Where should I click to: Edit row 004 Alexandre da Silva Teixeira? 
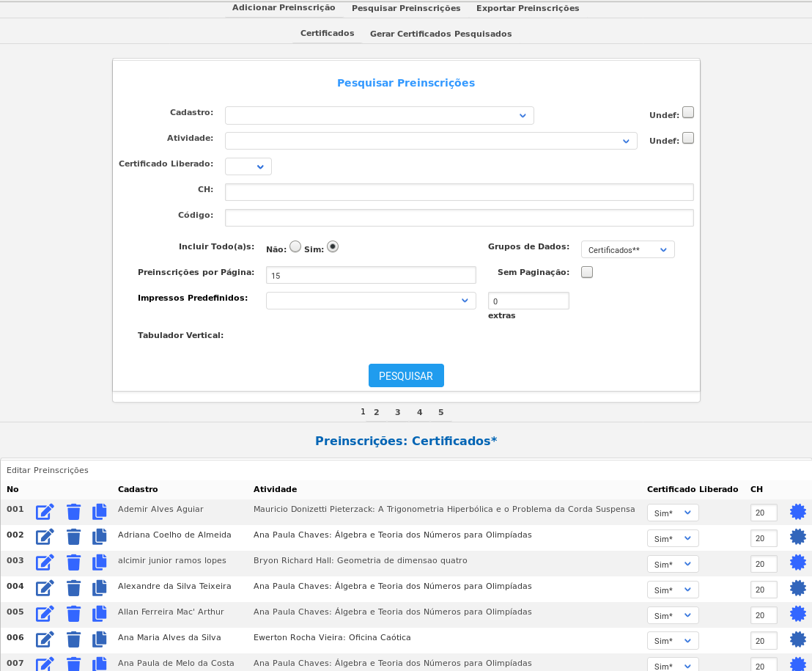pyautogui.click(x=45, y=589)
